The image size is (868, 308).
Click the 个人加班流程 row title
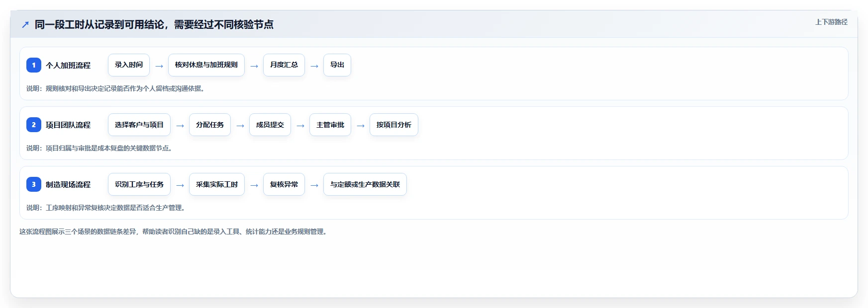coord(68,65)
